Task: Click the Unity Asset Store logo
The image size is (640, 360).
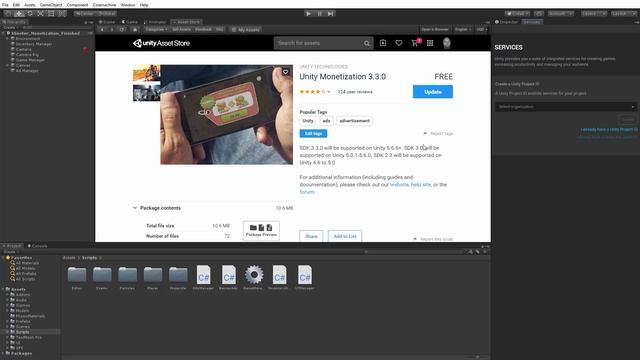Action: 162,43
